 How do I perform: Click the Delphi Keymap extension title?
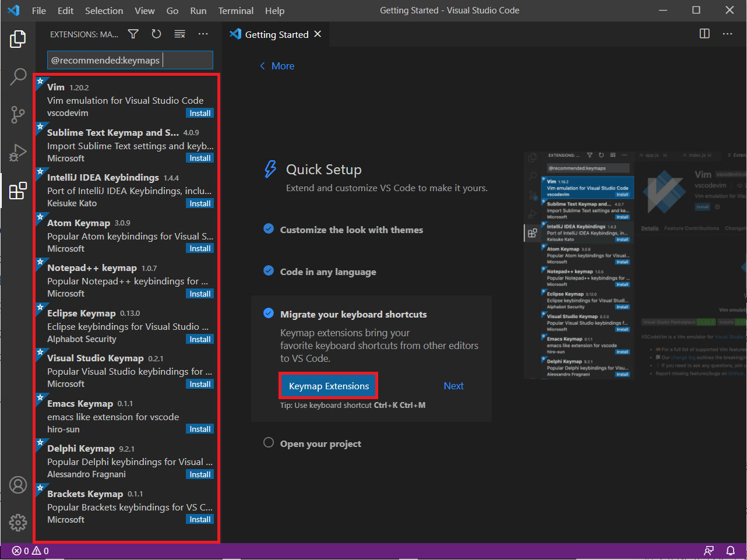[80, 448]
